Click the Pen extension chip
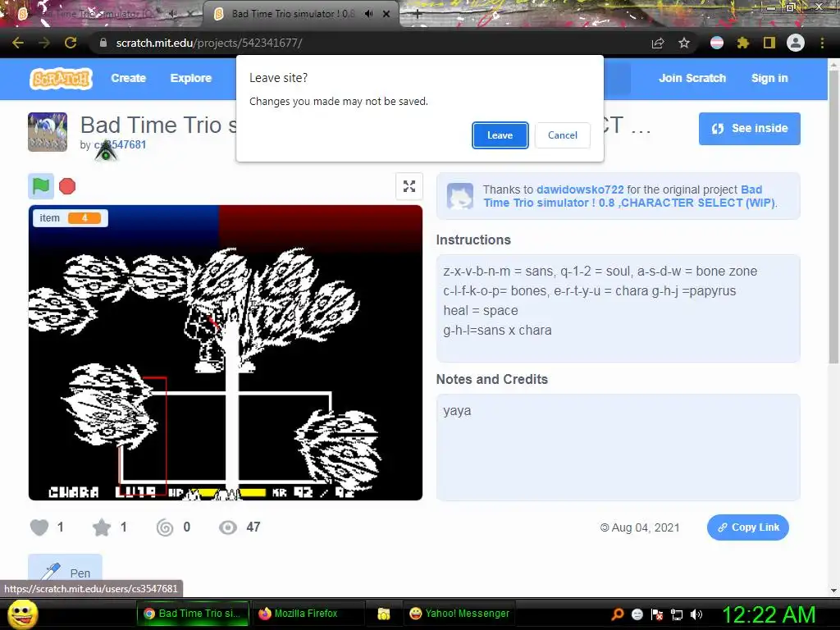The height and width of the screenshot is (630, 840). (65, 573)
